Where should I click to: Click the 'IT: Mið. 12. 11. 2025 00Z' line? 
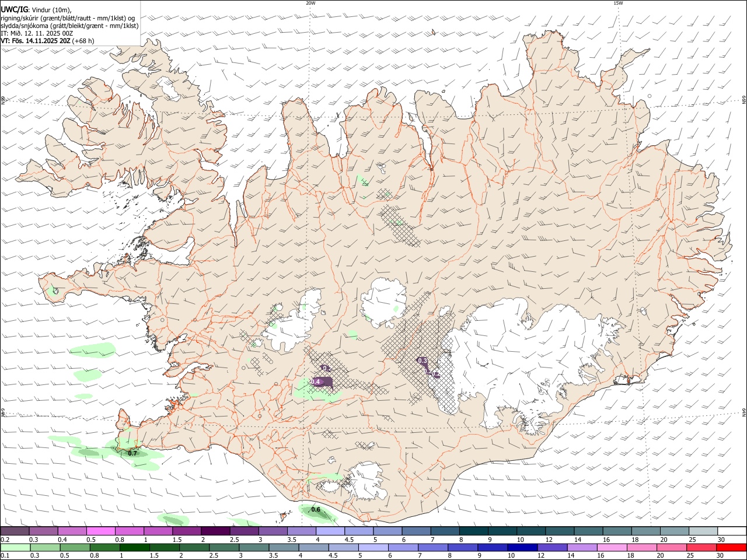[37, 33]
